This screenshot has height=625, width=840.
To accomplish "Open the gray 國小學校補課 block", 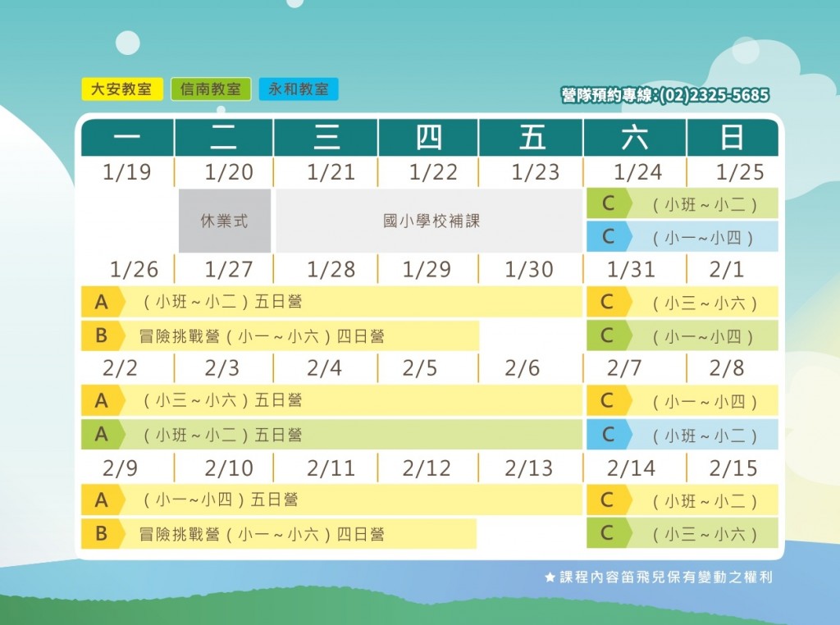I will (429, 221).
